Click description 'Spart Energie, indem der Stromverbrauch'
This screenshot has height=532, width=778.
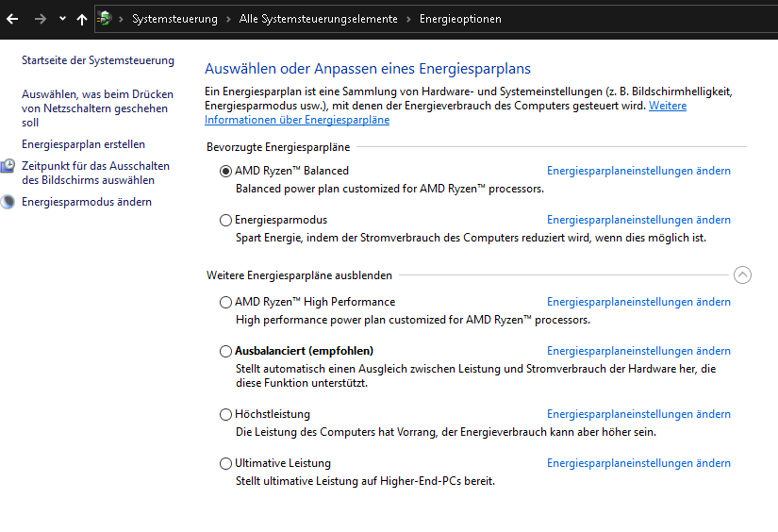pyautogui.click(x=471, y=239)
